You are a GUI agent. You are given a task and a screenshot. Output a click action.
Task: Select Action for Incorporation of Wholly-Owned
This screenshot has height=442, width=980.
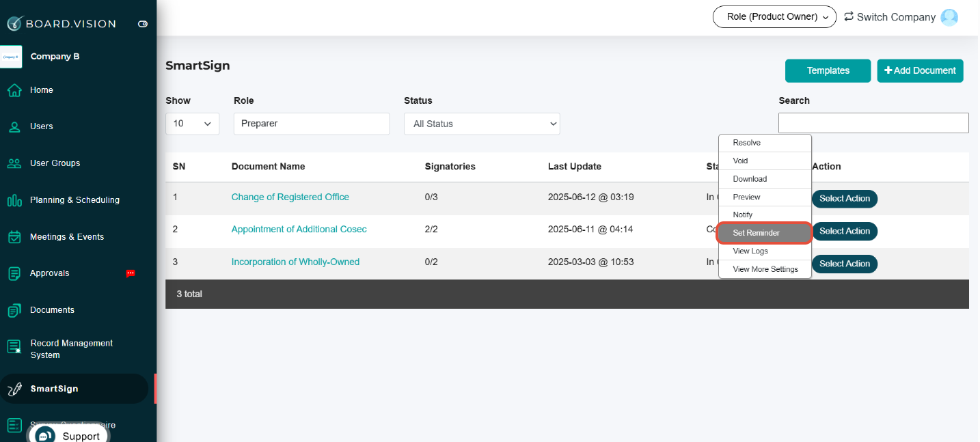click(x=845, y=264)
